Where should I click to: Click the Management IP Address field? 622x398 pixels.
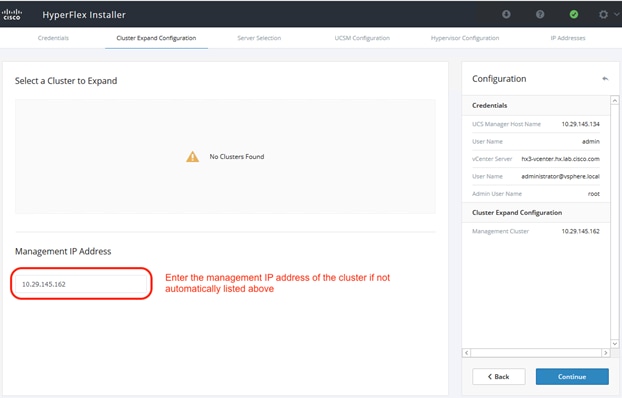coord(81,284)
